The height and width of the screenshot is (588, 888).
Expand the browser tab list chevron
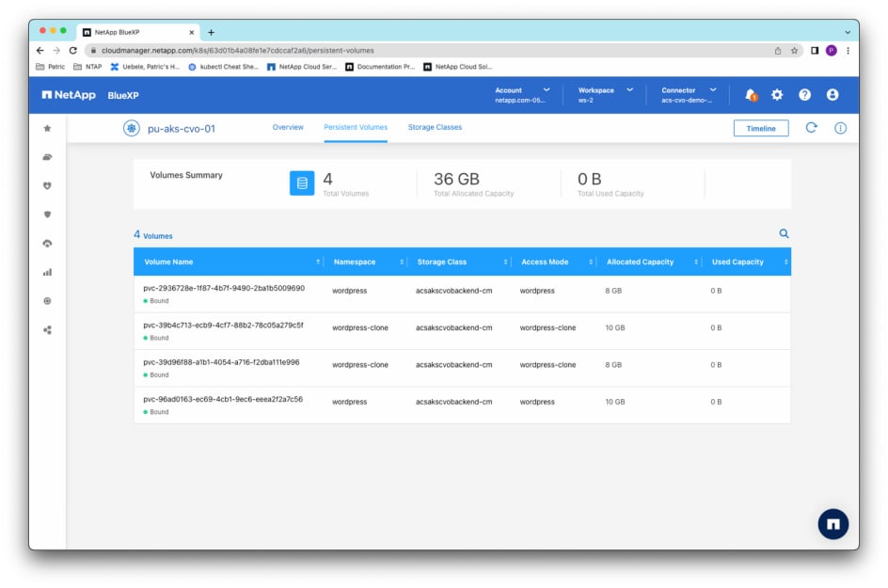(848, 32)
